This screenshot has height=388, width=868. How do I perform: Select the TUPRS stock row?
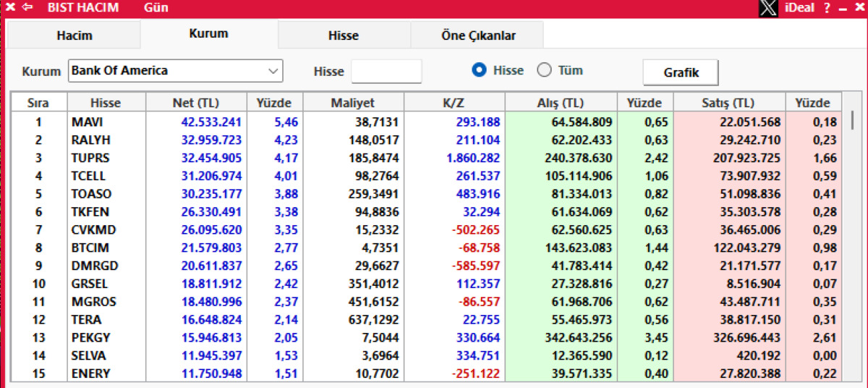tap(427, 158)
